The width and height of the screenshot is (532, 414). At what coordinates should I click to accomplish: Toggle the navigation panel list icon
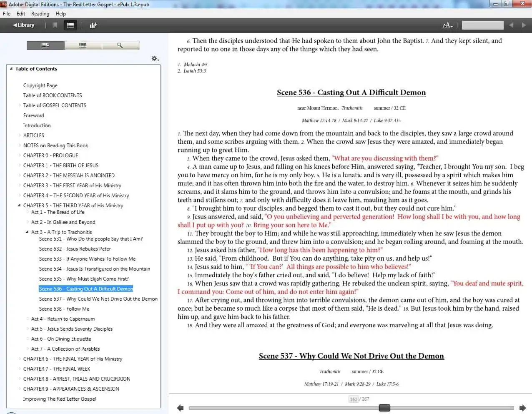[70, 25]
